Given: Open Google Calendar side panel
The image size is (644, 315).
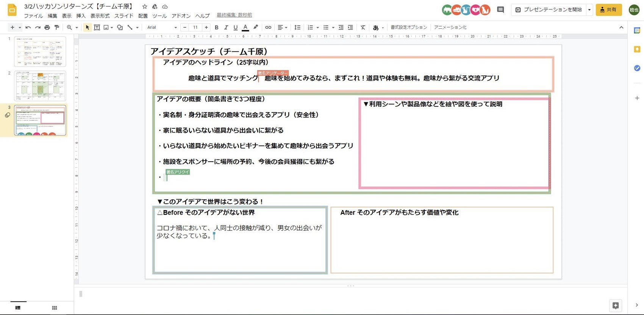Looking at the screenshot, I should (x=637, y=30).
